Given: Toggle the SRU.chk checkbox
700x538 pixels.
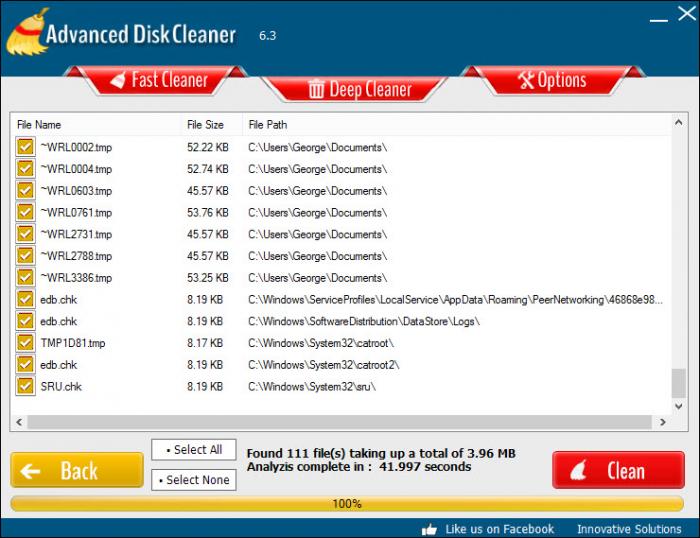Looking at the screenshot, I should pyautogui.click(x=25, y=386).
